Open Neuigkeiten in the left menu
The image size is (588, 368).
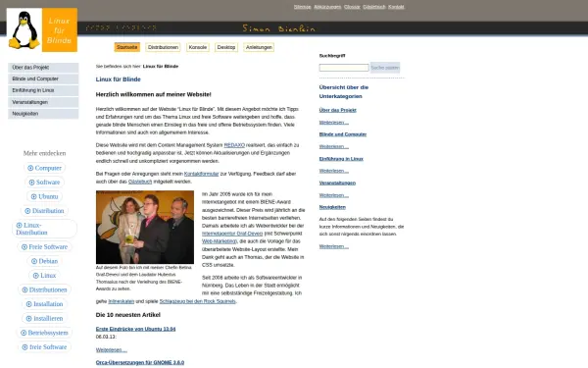click(43, 114)
